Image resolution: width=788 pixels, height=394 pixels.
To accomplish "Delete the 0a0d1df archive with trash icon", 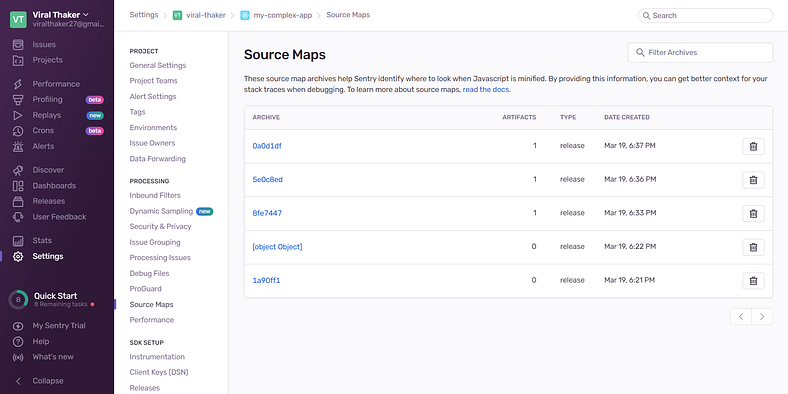I will click(753, 146).
